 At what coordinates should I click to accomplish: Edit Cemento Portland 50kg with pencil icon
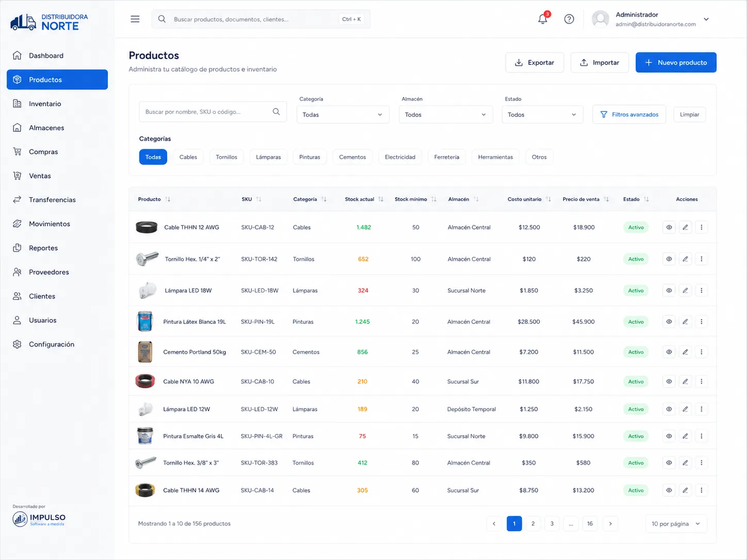tap(685, 352)
